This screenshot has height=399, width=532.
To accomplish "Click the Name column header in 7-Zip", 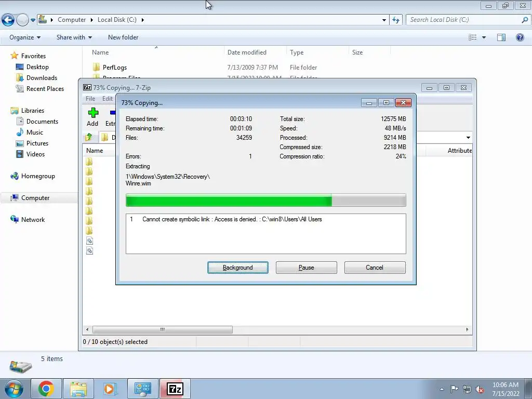I will coord(95,150).
